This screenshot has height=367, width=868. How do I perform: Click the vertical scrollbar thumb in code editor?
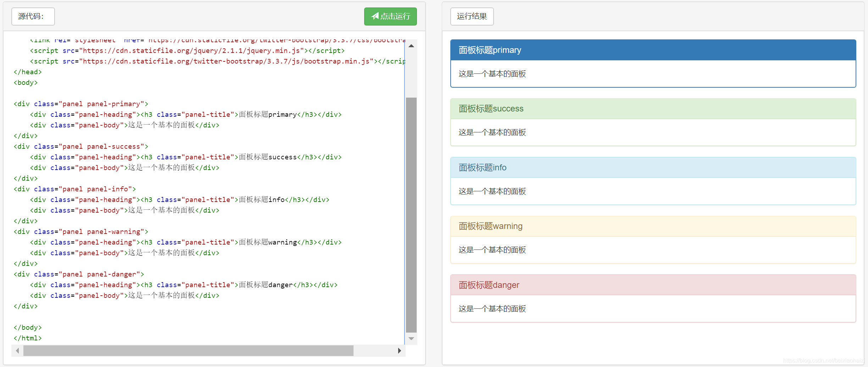point(411,215)
